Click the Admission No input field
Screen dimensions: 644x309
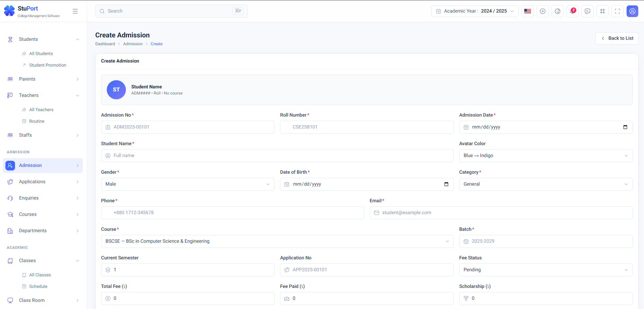click(x=188, y=127)
